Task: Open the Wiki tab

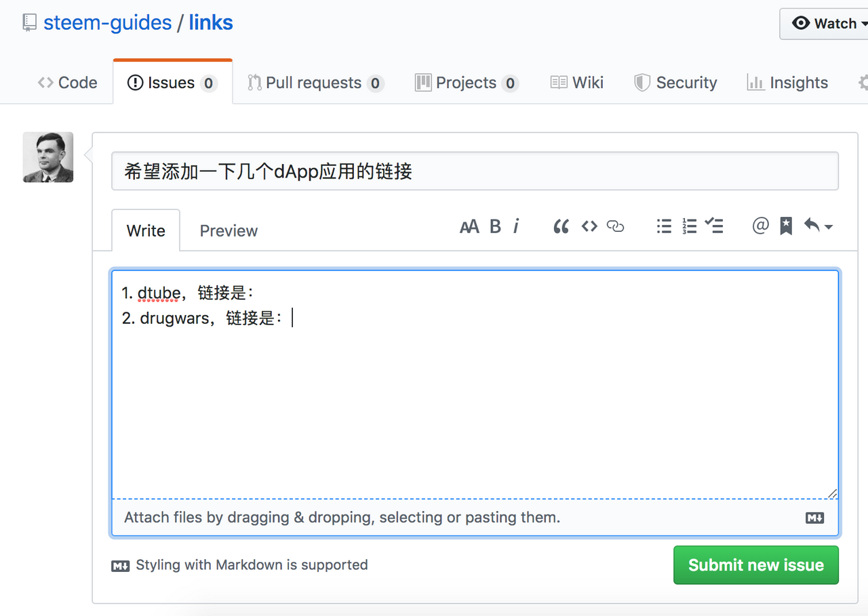Action: 577,83
